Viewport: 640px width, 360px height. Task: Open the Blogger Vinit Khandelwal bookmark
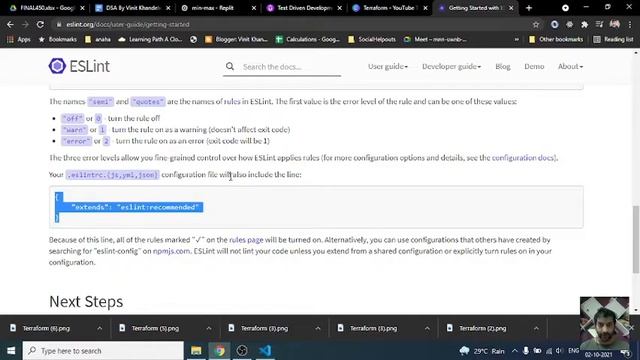pos(237,40)
